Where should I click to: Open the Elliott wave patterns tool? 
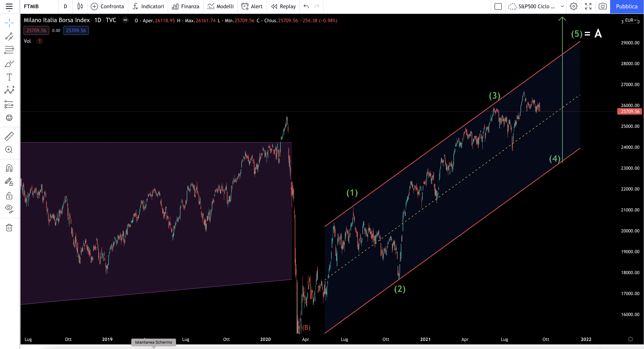(x=9, y=90)
